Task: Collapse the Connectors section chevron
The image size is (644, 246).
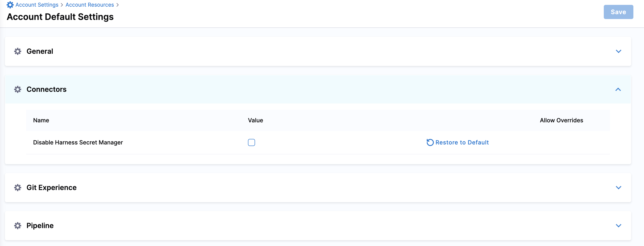Action: coord(618,89)
